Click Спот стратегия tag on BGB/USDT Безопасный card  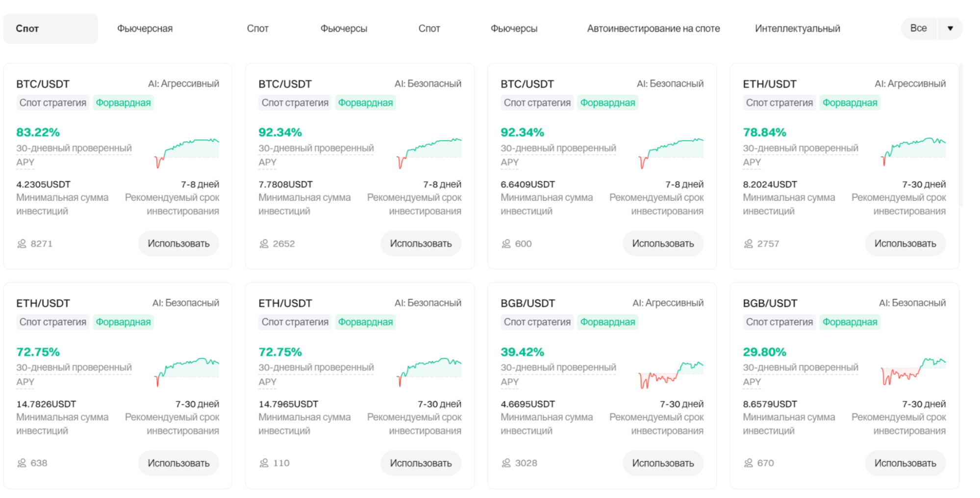pyautogui.click(x=779, y=322)
